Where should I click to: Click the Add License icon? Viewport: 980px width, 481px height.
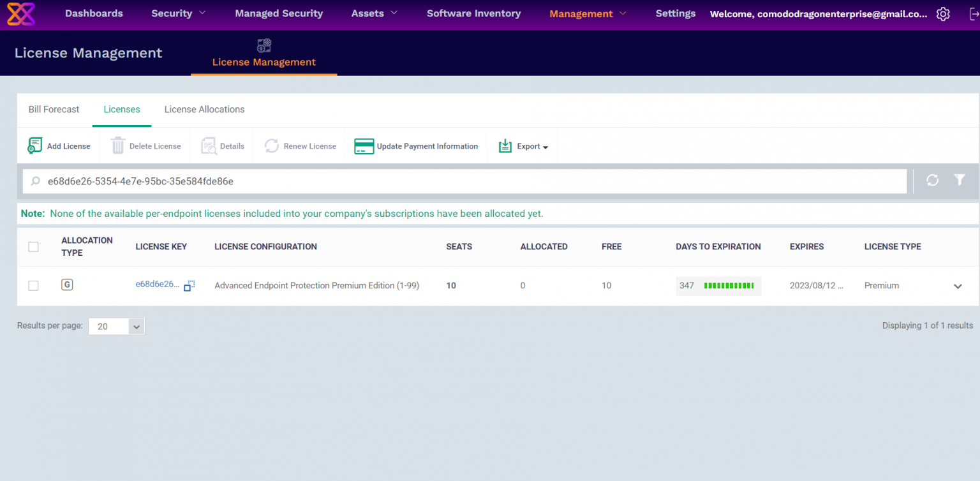[34, 146]
